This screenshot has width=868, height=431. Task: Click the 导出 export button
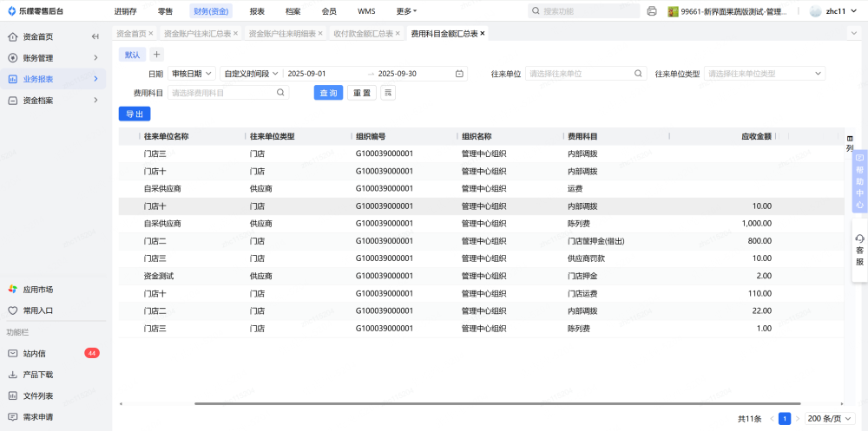tap(135, 114)
